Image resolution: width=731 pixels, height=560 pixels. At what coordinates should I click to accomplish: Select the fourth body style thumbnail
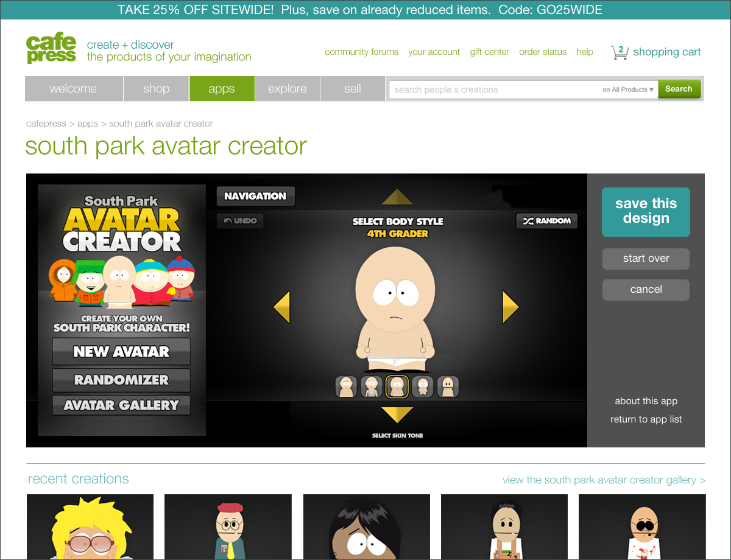(423, 387)
